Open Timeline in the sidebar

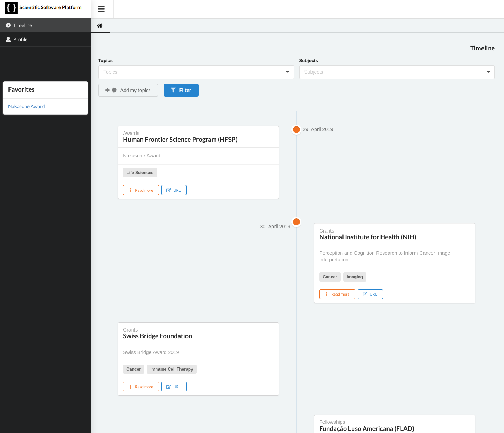coord(45,25)
